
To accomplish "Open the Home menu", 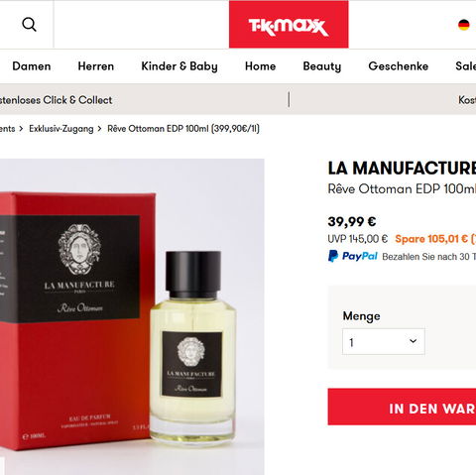I will point(260,66).
